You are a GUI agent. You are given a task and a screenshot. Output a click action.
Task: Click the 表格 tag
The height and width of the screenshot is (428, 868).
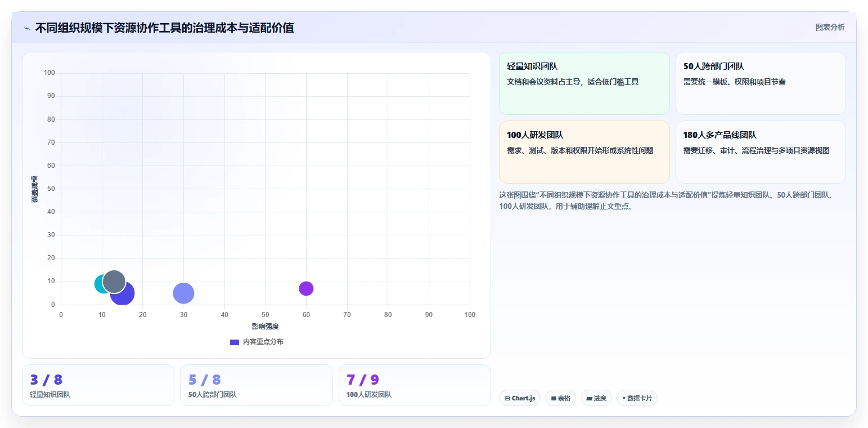click(x=561, y=398)
